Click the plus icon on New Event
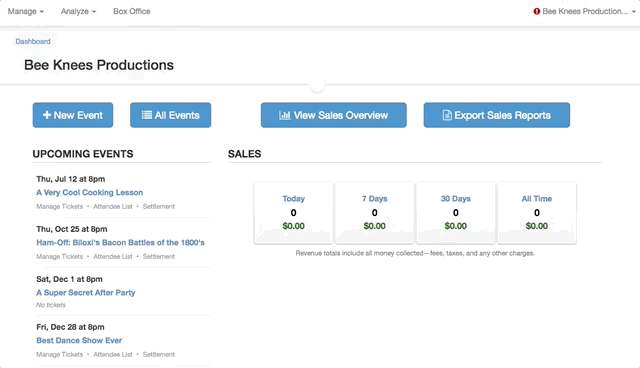The width and height of the screenshot is (640, 368). 47,115
